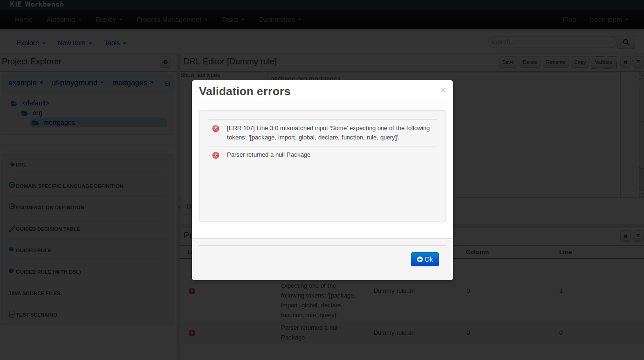The height and width of the screenshot is (360, 644).
Task: Select the org folder in tree
Action: coord(37,113)
